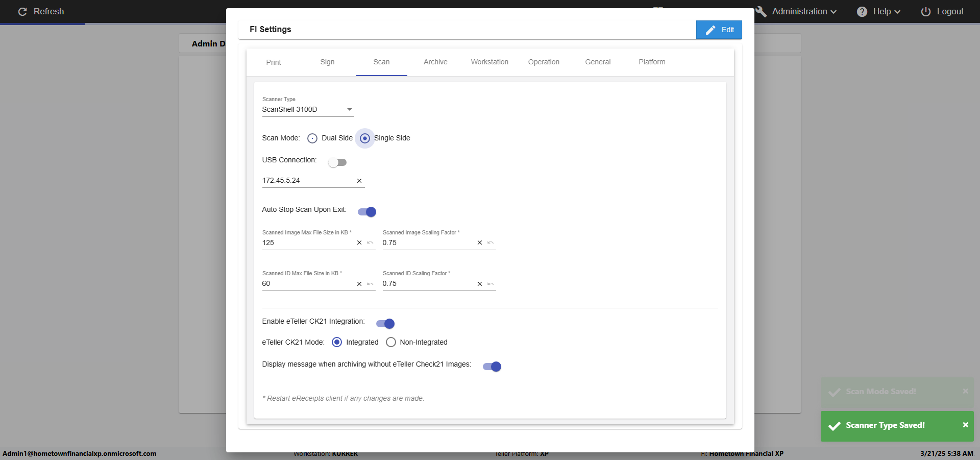Toggle the USB Connection switch
The width and height of the screenshot is (980, 460).
coord(337,162)
